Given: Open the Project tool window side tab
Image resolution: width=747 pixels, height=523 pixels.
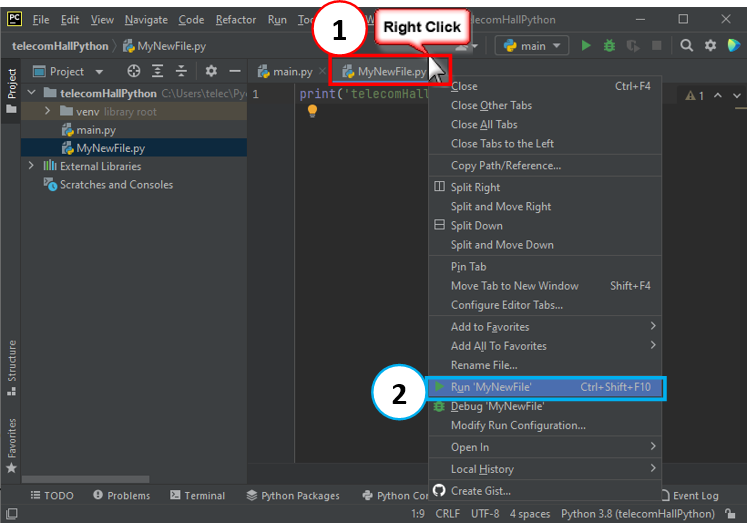Looking at the screenshot, I should 11,91.
